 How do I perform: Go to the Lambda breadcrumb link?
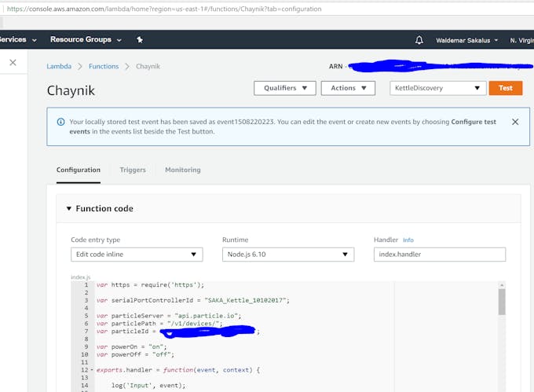pyautogui.click(x=59, y=67)
